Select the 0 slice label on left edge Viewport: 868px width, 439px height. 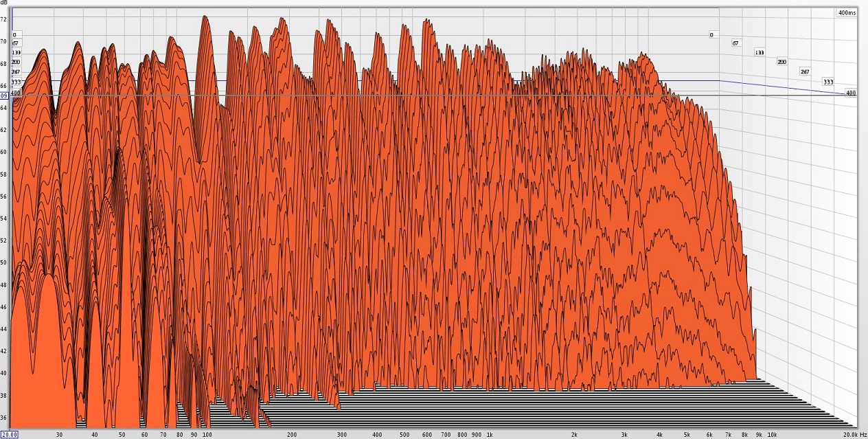[x=14, y=34]
